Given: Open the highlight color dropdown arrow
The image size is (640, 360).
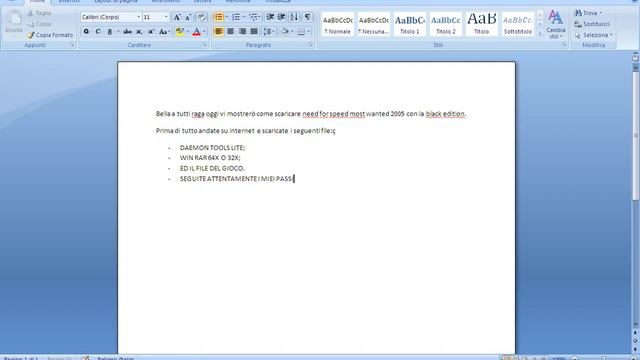Looking at the screenshot, I should 187,31.
